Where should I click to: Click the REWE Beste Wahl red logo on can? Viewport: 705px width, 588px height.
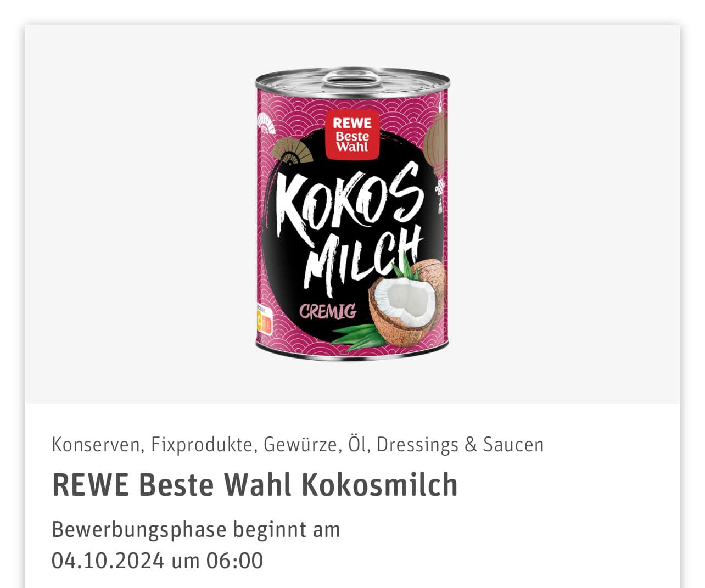352,135
